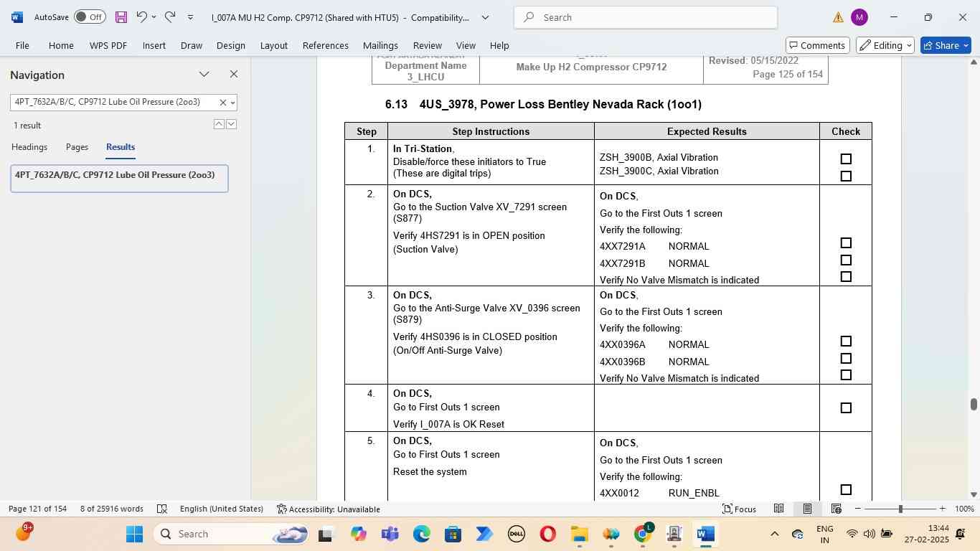The height and width of the screenshot is (551, 980).
Task: Go to previous search result arrow
Action: 219,124
